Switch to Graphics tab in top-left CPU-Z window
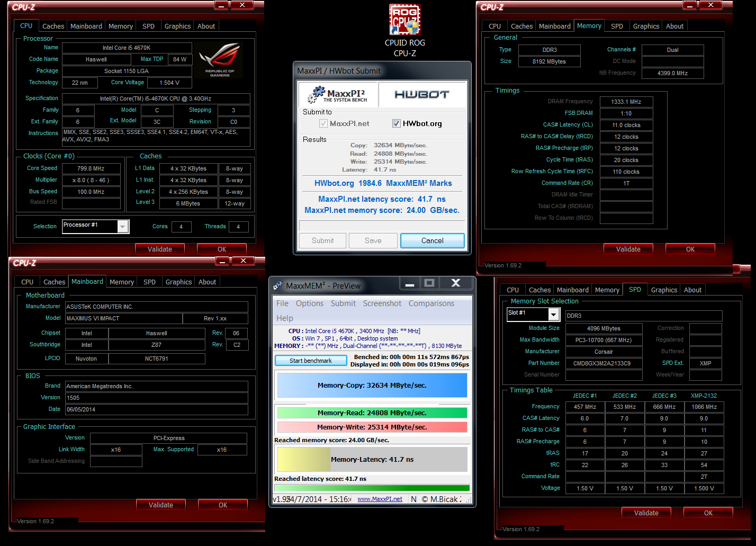Viewport: 756px width, 546px height. tap(177, 26)
